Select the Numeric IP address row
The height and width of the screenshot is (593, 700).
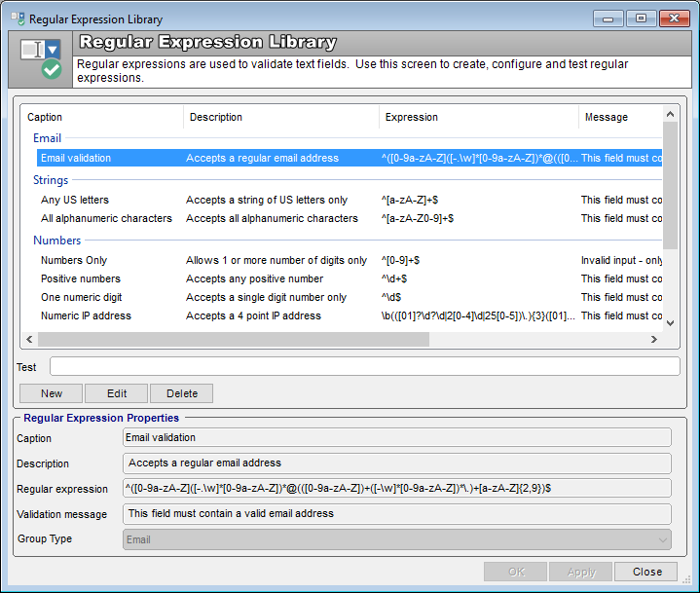tap(350, 315)
